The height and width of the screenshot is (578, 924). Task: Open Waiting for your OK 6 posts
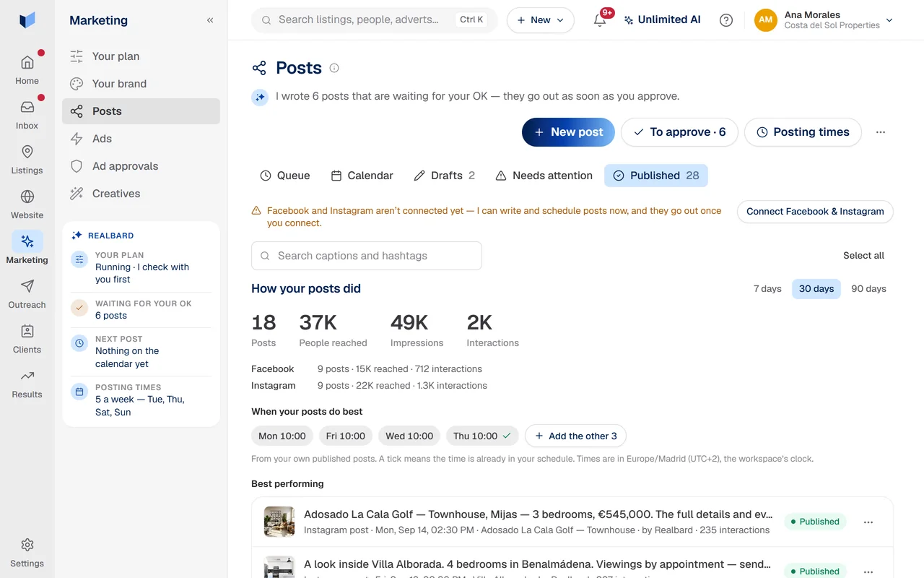141,309
